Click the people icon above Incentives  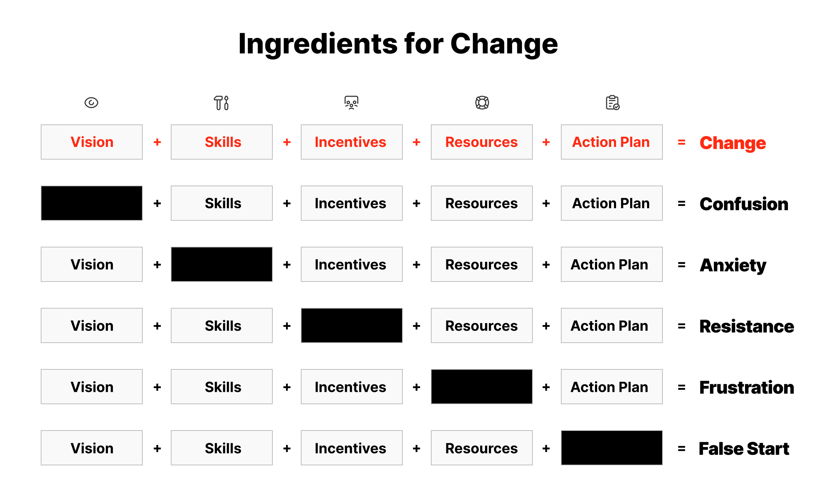coord(351,103)
